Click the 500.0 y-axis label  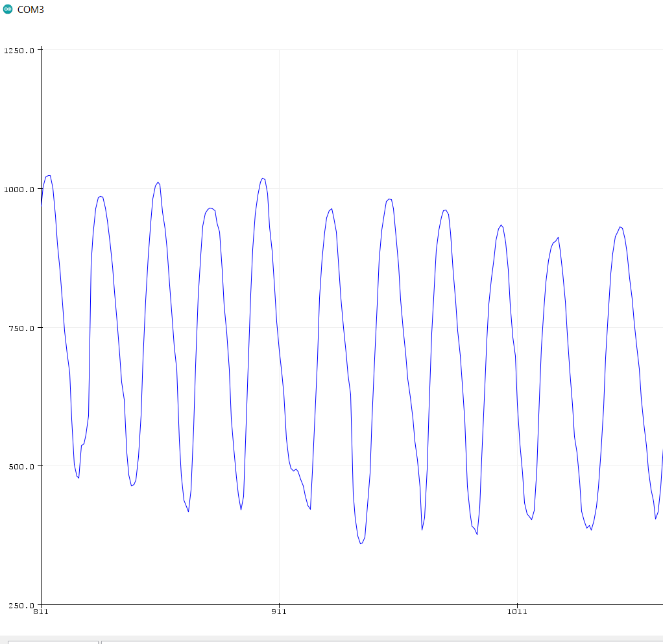pyautogui.click(x=21, y=466)
